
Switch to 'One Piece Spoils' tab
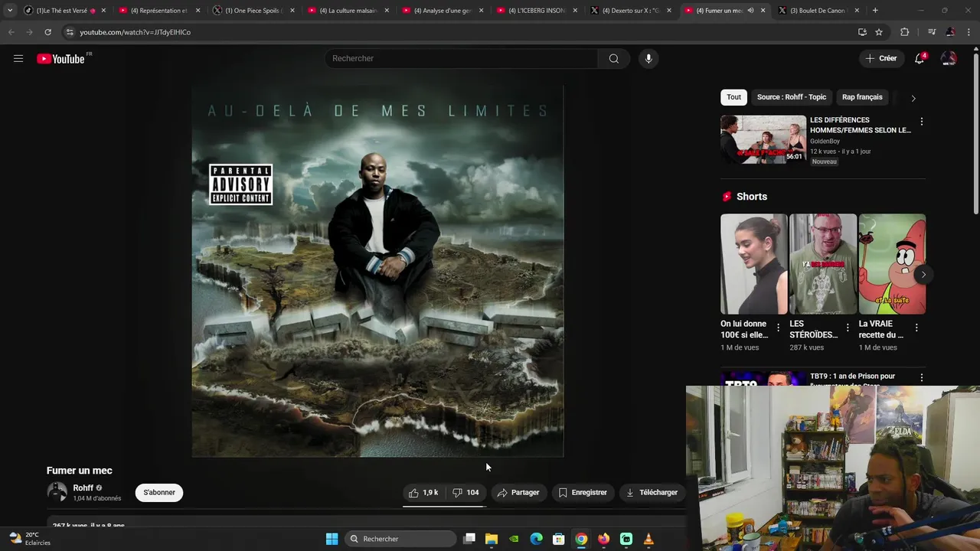click(253, 11)
